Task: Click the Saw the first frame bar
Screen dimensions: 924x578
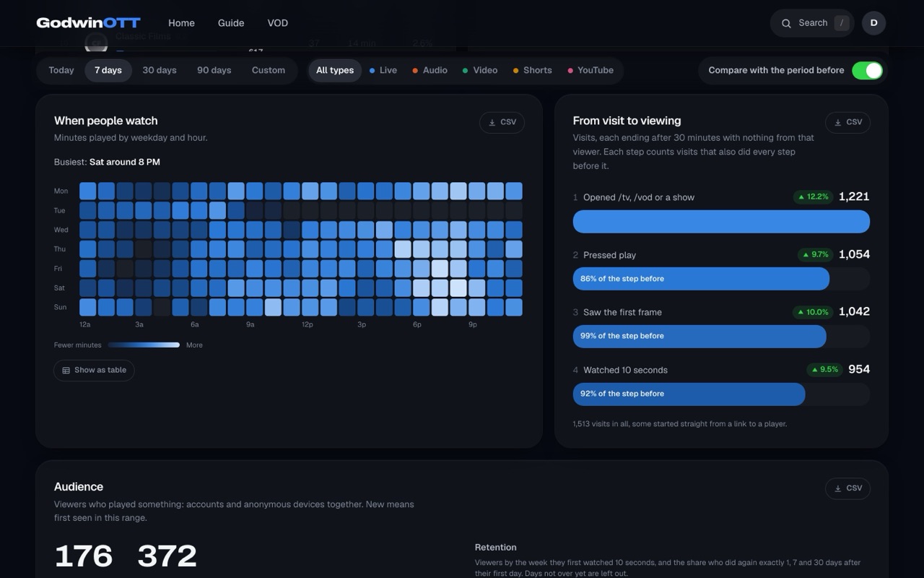Action: tap(699, 336)
